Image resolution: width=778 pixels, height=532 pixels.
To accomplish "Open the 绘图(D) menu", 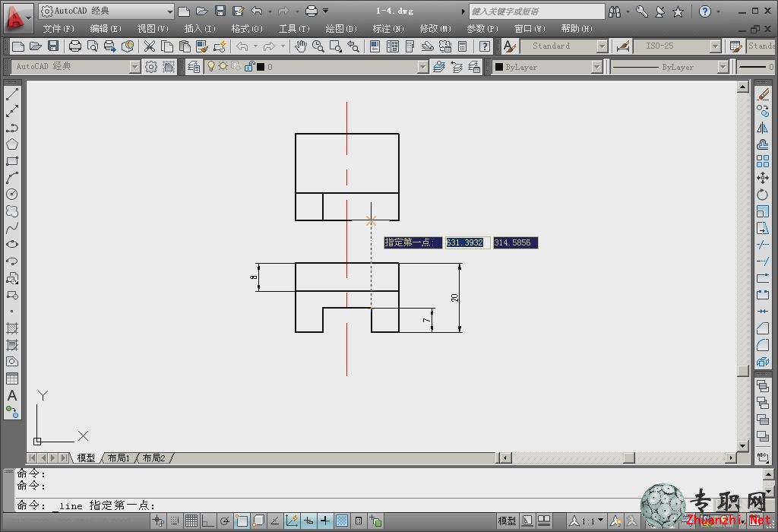I will pos(341,29).
